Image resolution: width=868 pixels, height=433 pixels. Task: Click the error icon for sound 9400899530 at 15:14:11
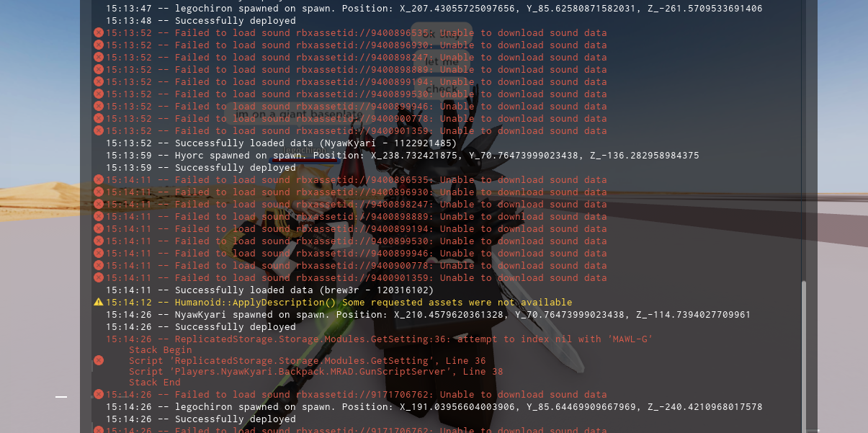[x=99, y=241]
